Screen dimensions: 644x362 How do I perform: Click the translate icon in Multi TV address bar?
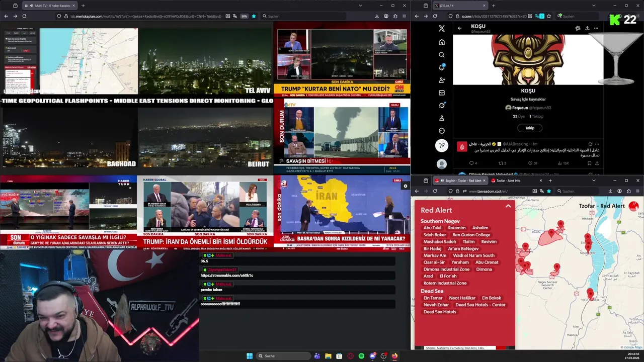[235, 16]
